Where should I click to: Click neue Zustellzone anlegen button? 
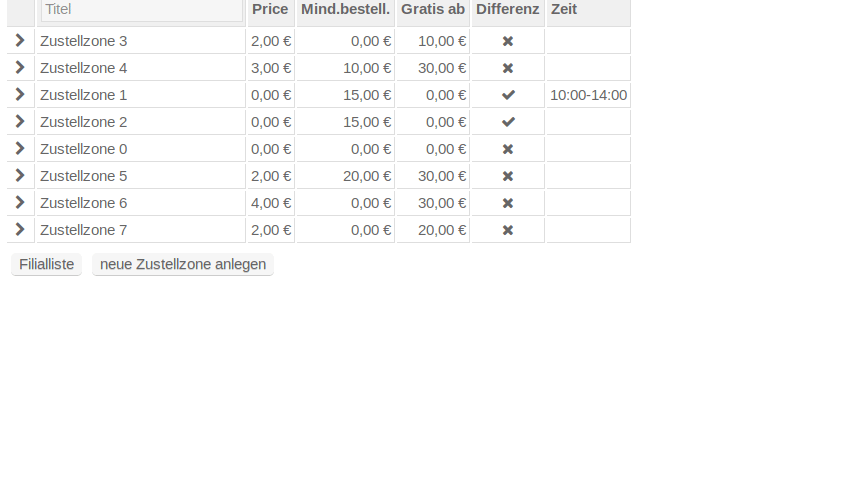pyautogui.click(x=183, y=265)
